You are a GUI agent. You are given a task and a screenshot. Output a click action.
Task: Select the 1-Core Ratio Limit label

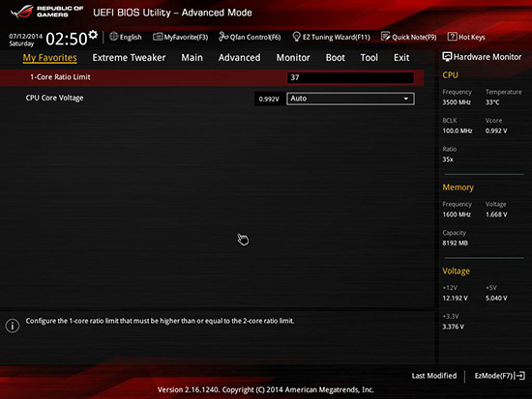(60, 77)
